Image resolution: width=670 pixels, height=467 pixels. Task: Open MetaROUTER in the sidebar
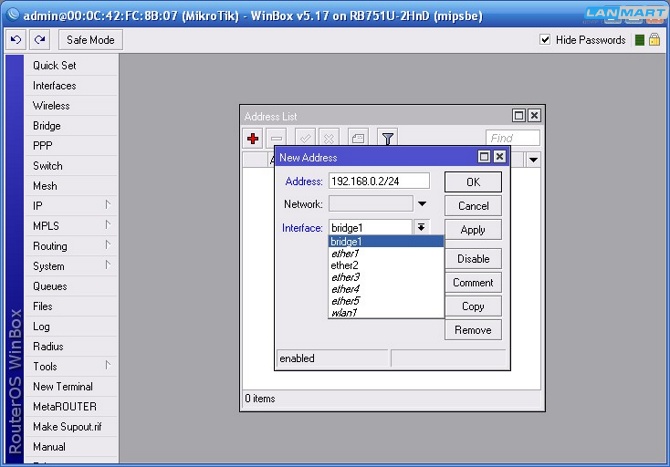point(71,407)
